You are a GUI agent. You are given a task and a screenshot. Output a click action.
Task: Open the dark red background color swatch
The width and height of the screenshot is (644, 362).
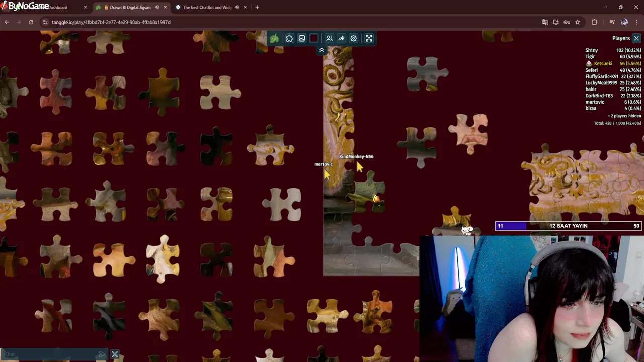click(x=314, y=38)
